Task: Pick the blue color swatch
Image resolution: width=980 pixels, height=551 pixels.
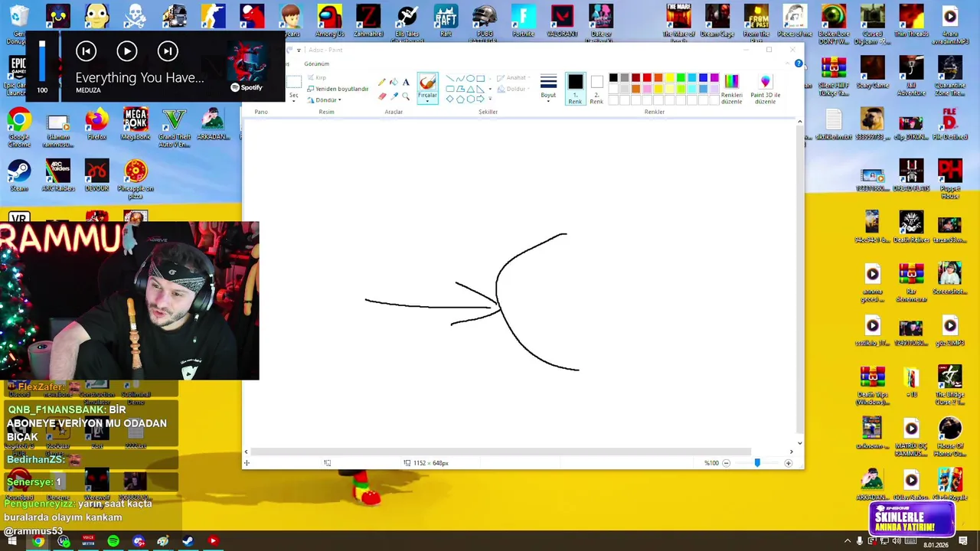Action: point(703,78)
